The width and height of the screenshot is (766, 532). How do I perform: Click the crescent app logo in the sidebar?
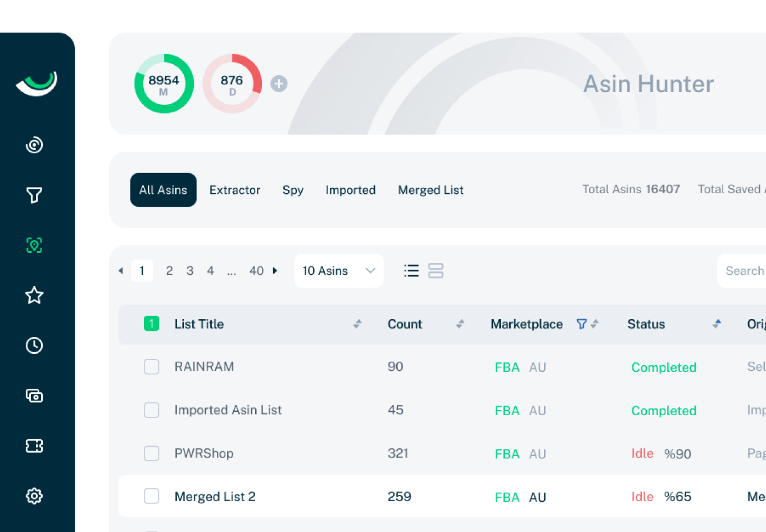[37, 84]
